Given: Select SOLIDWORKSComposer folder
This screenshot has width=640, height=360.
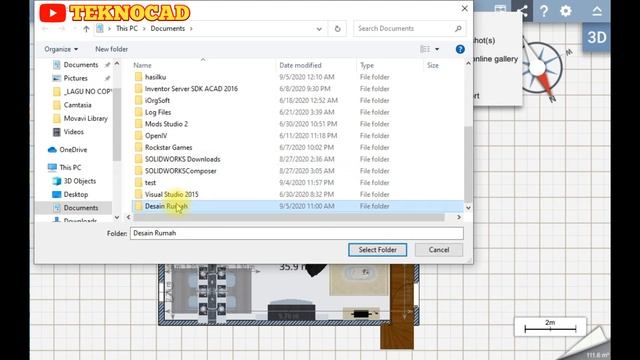Looking at the screenshot, I should 180,171.
